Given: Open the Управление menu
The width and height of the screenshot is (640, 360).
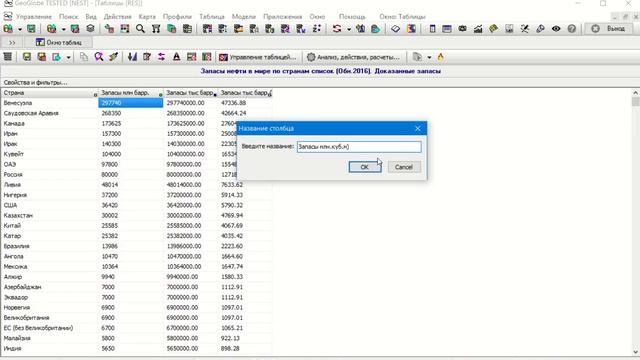Looking at the screenshot, I should point(34,17).
